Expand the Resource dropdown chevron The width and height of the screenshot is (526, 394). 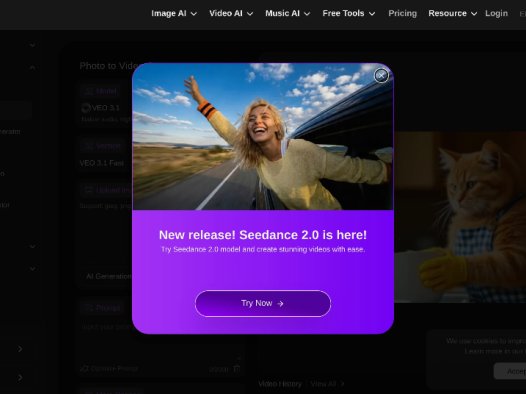click(474, 14)
